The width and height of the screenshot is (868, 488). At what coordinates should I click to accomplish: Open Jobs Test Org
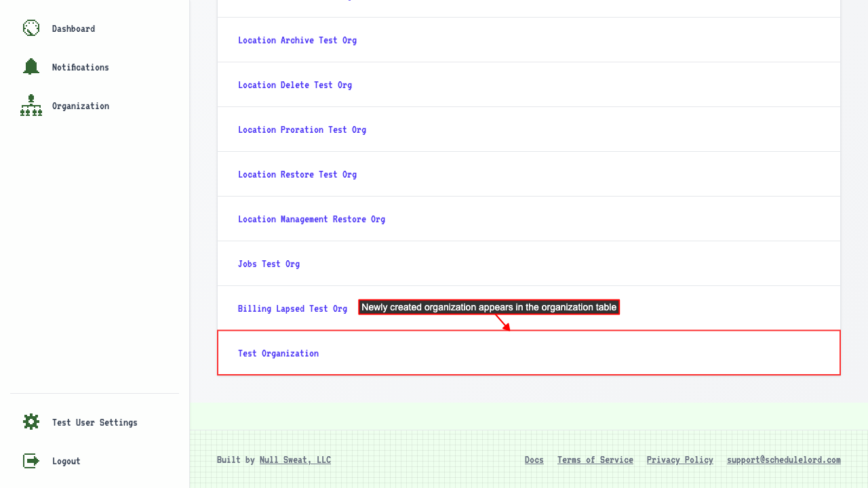(269, 264)
